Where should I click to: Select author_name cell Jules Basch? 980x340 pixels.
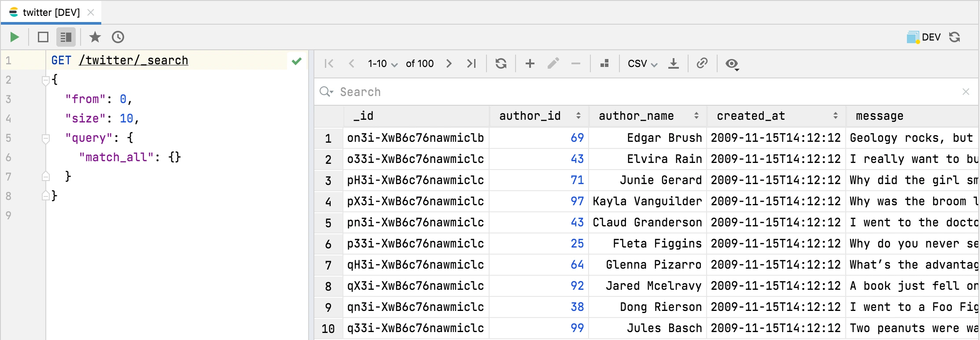click(648, 328)
